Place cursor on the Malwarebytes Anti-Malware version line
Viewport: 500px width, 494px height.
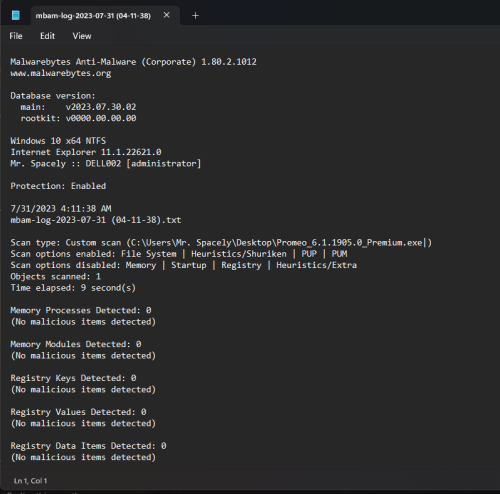(x=133, y=62)
